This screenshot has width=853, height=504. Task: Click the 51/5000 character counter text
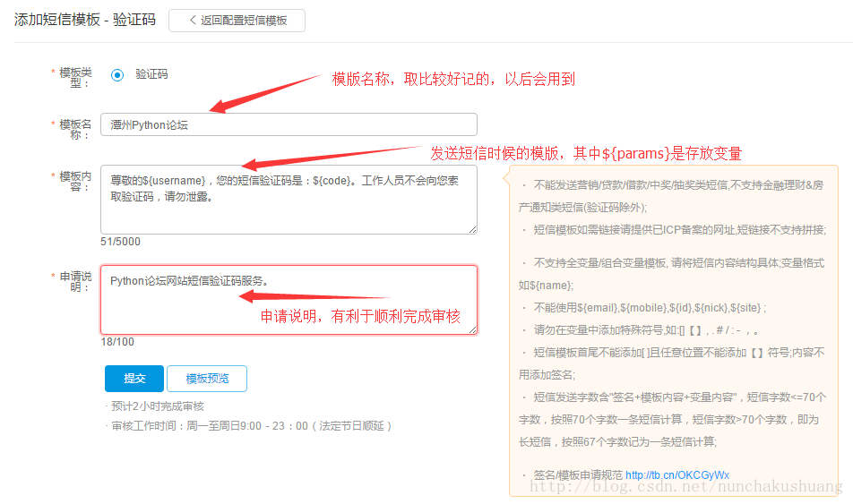pos(120,242)
